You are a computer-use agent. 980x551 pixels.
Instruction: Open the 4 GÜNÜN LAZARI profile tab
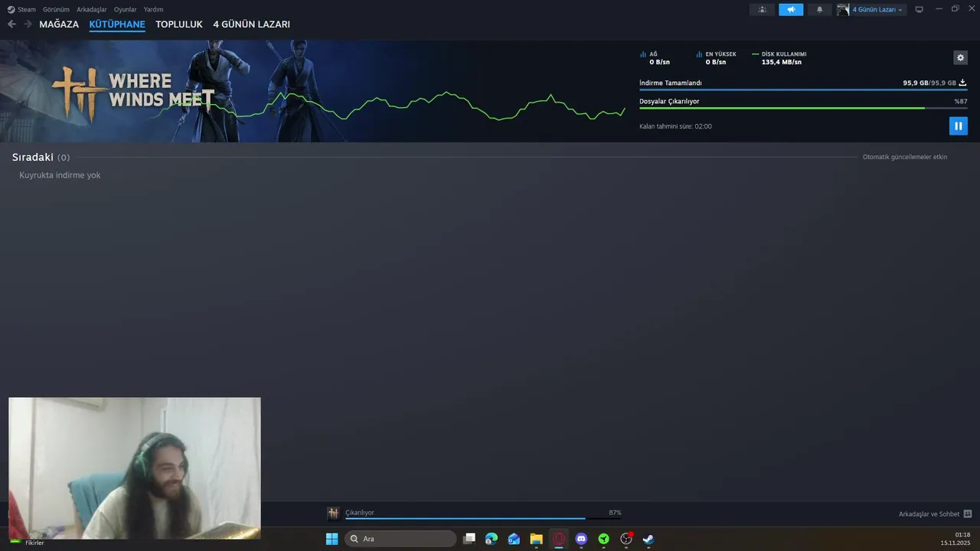pyautogui.click(x=251, y=24)
